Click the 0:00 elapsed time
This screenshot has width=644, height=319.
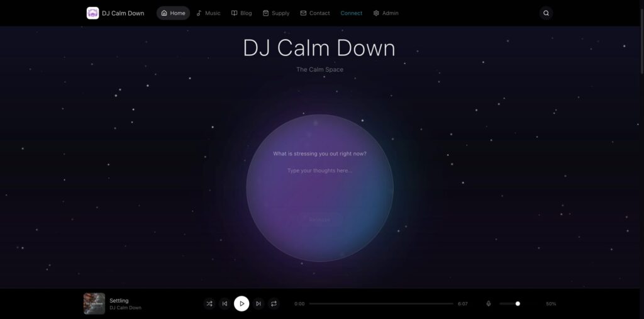coord(299,304)
